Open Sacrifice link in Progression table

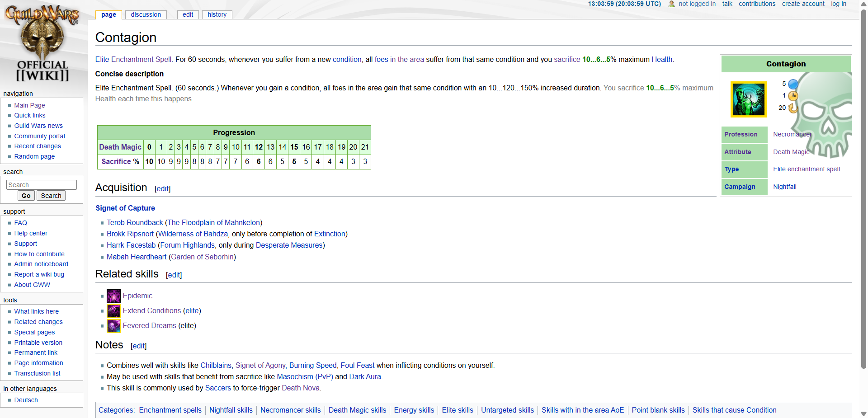tap(116, 161)
